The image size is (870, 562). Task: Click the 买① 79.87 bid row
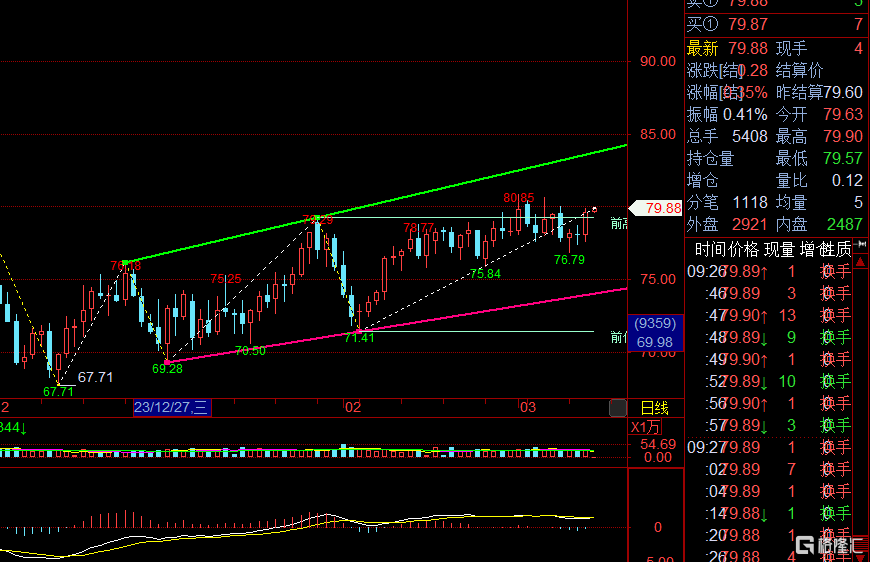point(775,24)
